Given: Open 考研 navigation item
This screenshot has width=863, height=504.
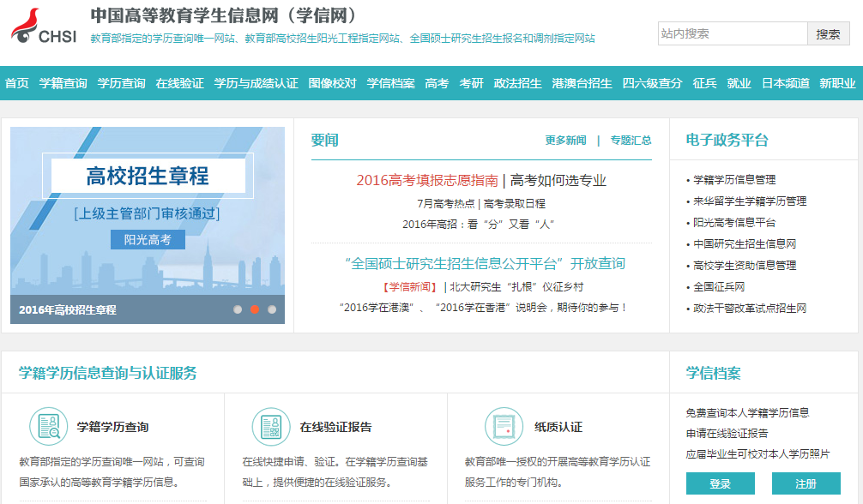Looking at the screenshot, I should click(472, 83).
